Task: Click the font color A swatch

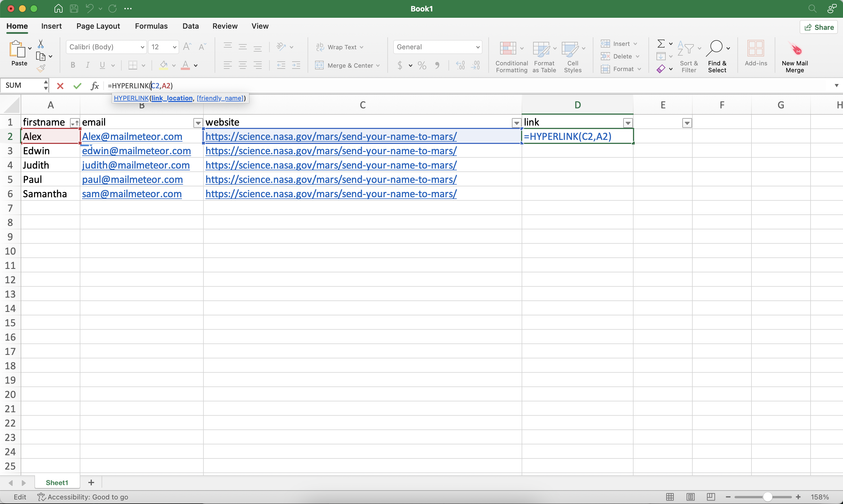Action: point(185,65)
